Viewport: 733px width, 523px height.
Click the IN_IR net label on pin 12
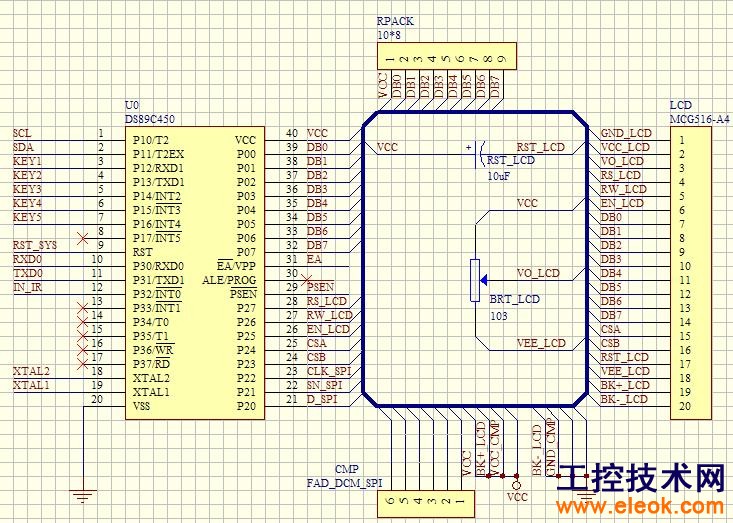point(28,287)
